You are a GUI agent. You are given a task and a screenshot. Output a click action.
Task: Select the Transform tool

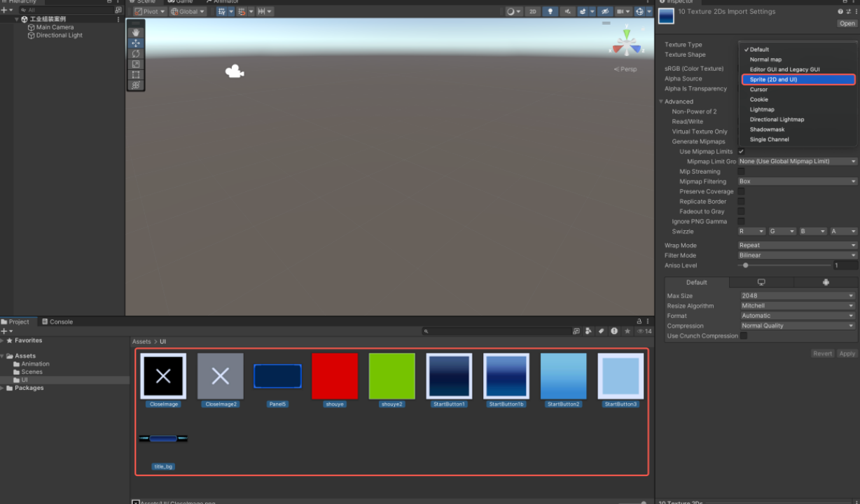pos(136,85)
